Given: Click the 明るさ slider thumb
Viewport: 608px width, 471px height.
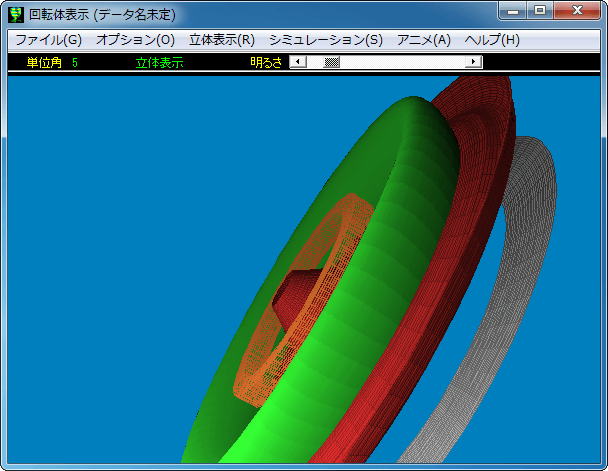Looking at the screenshot, I should (332, 62).
